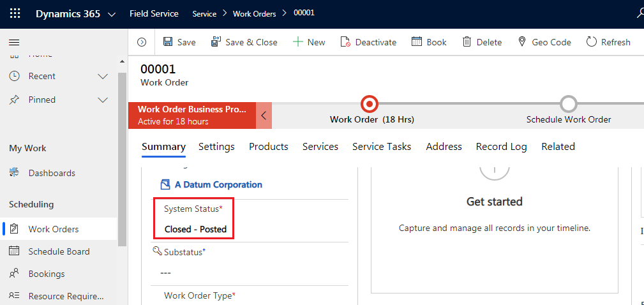Viewport: 644px width, 305px height.
Task: Click the sidebar scroll up arrow
Action: [122, 62]
